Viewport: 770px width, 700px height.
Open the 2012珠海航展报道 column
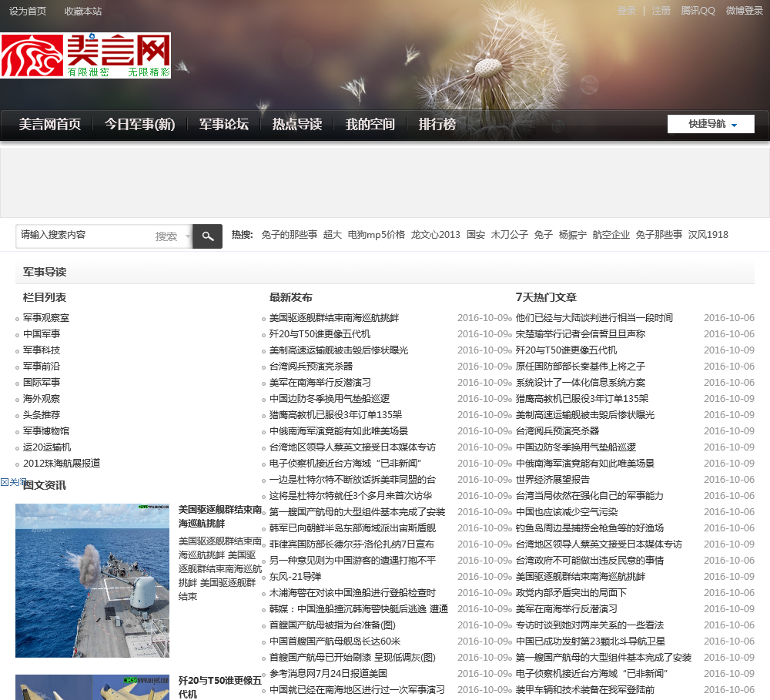point(62,464)
